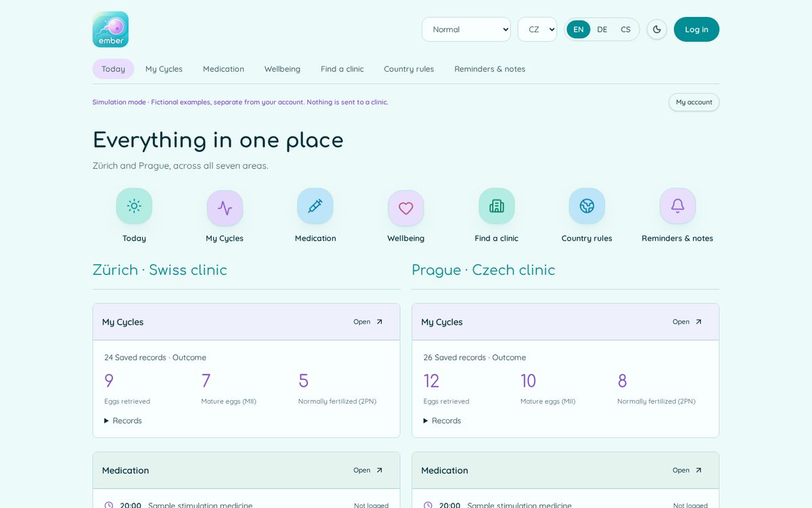Switch language to EN
Viewport: 812px width, 508px height.
[x=579, y=29]
